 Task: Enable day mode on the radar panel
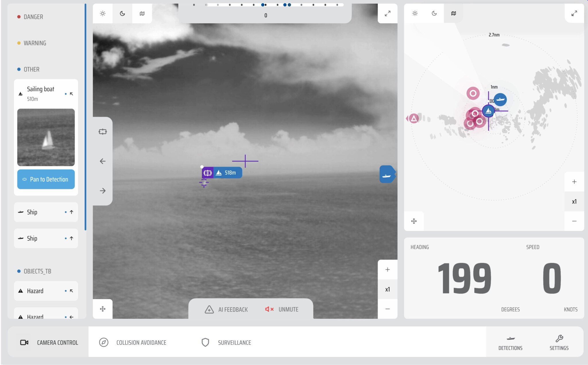pyautogui.click(x=414, y=13)
